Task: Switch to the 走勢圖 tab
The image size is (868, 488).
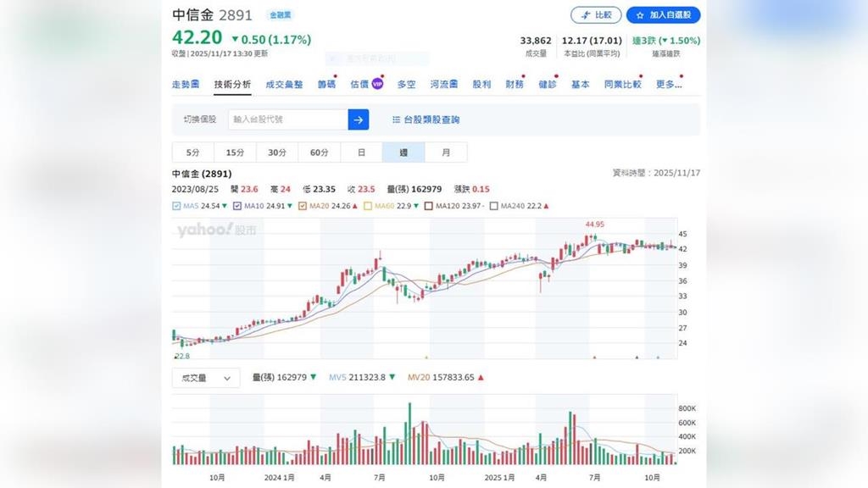Action: pos(186,85)
